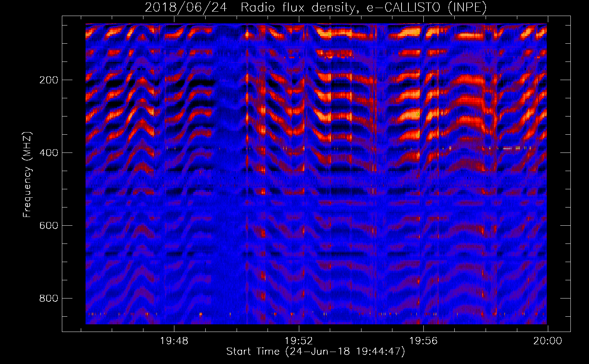This screenshot has width=589, height=364.
Task: Click the 20:00 time tick label
Action: pyautogui.click(x=548, y=341)
